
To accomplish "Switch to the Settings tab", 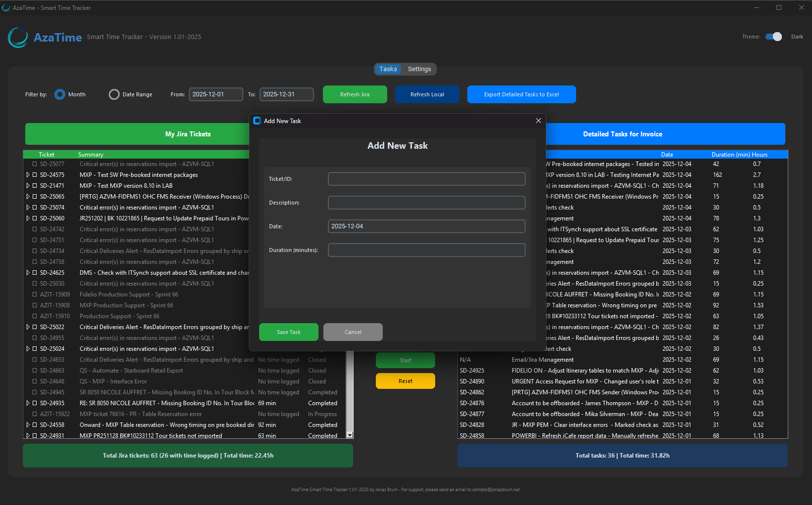I will click(x=419, y=69).
